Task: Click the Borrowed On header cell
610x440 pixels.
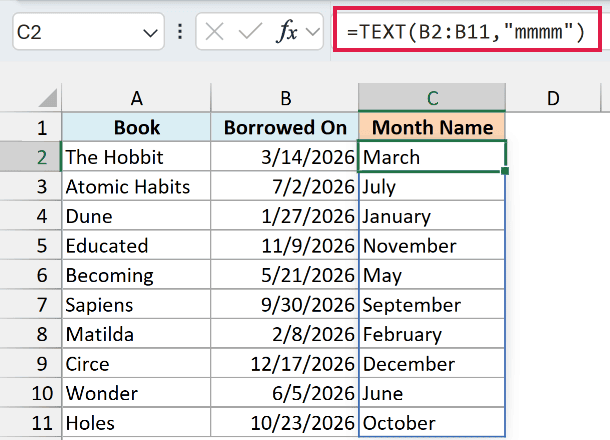Action: pos(285,127)
